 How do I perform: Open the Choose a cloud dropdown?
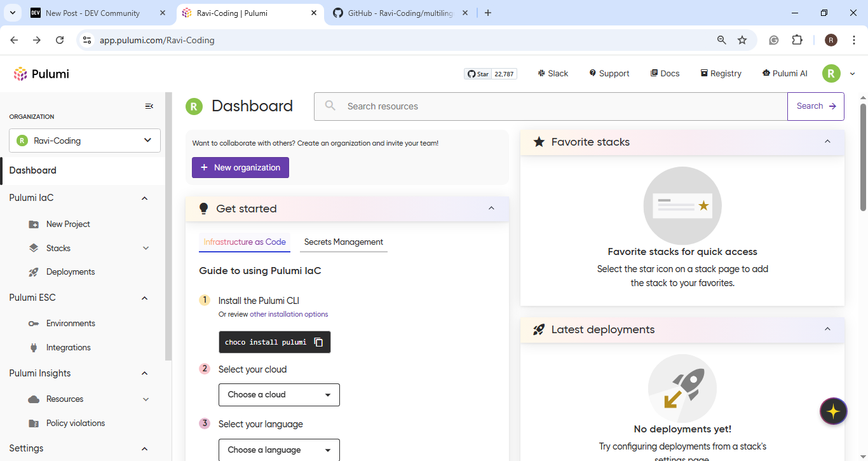(279, 395)
